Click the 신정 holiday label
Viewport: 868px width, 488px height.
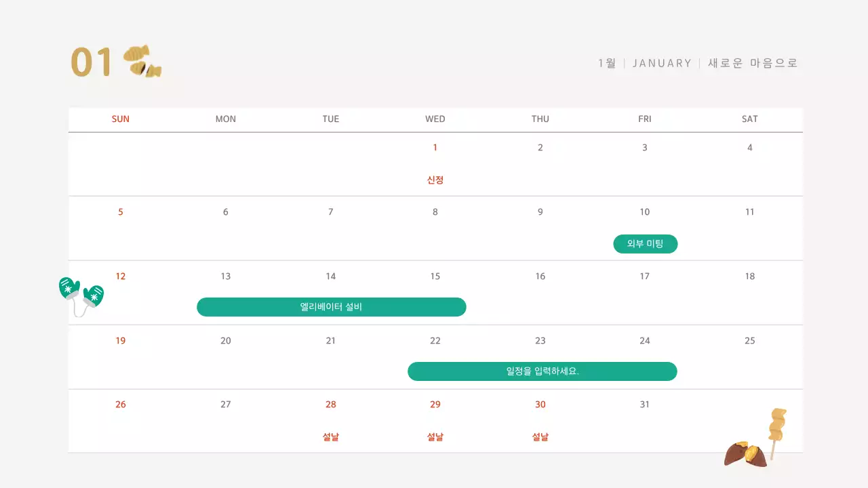435,180
